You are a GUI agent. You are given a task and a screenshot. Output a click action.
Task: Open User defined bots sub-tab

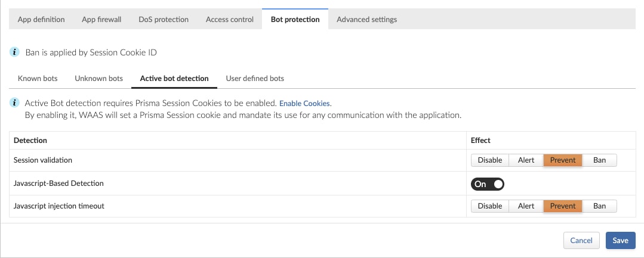pyautogui.click(x=255, y=78)
